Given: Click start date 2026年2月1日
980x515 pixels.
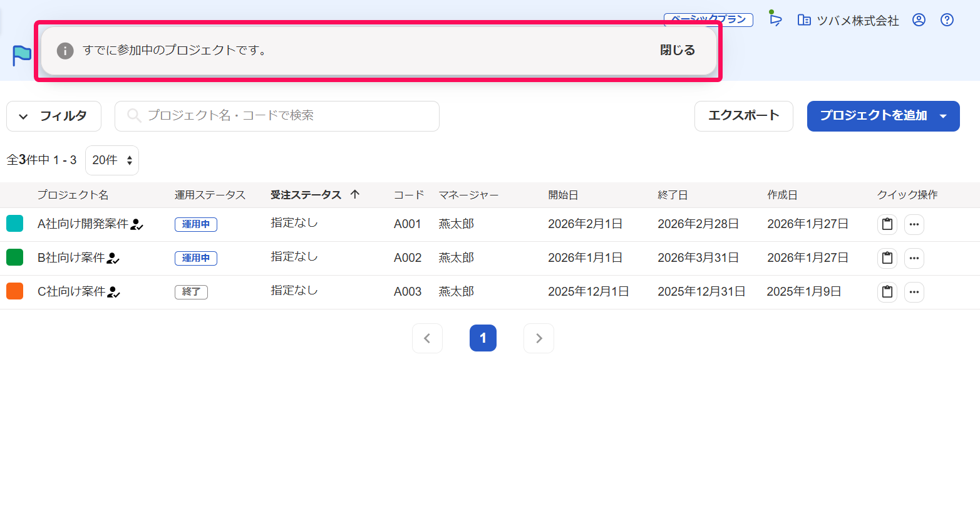Looking at the screenshot, I should coord(585,224).
